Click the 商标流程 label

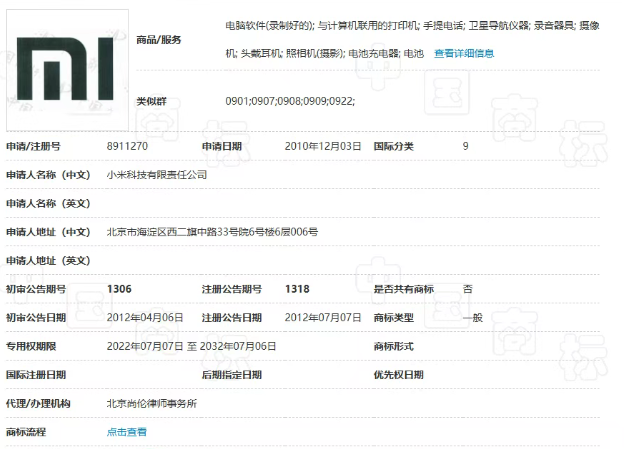point(26,432)
